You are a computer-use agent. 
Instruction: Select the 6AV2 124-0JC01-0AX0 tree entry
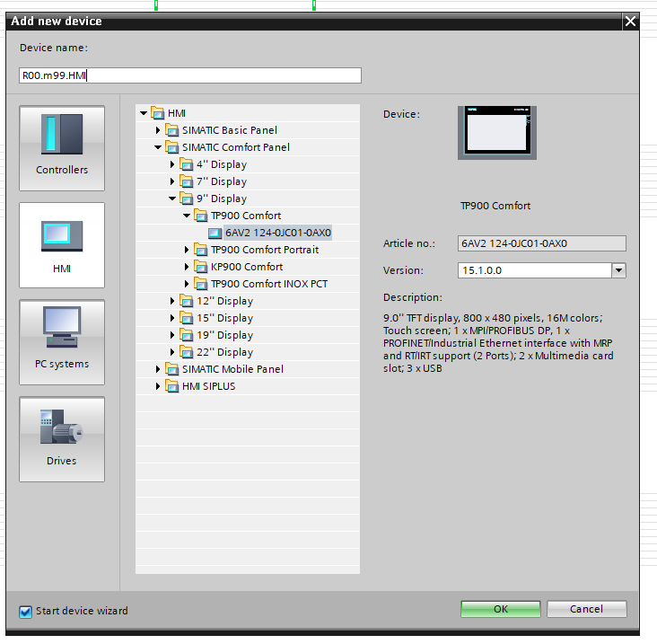coord(278,233)
